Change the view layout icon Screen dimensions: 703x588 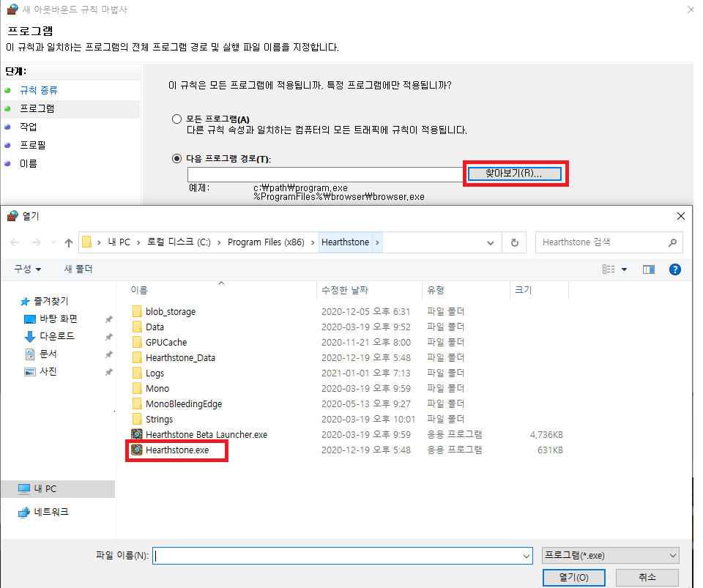pos(609,269)
